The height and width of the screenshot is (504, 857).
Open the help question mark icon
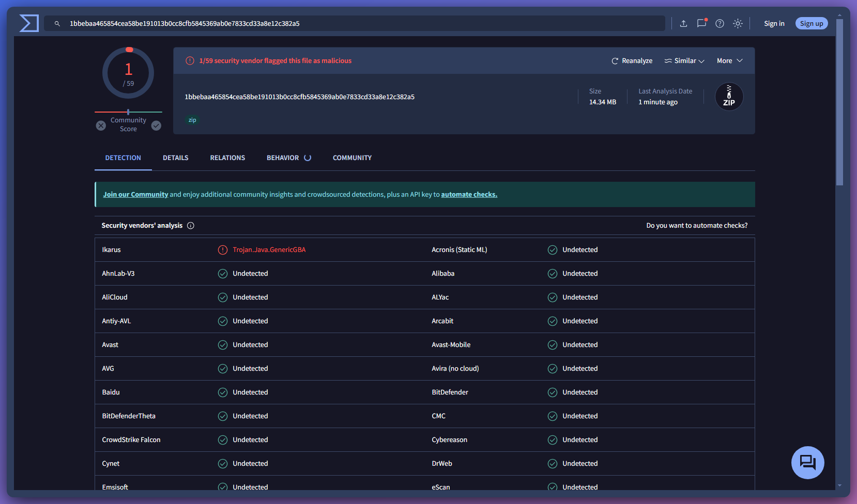720,24
